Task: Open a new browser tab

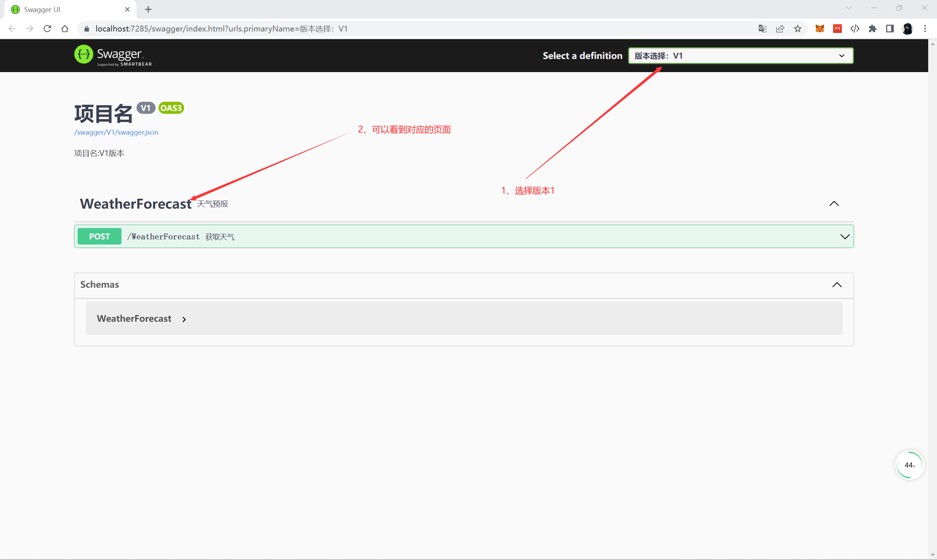Action: pyautogui.click(x=148, y=10)
